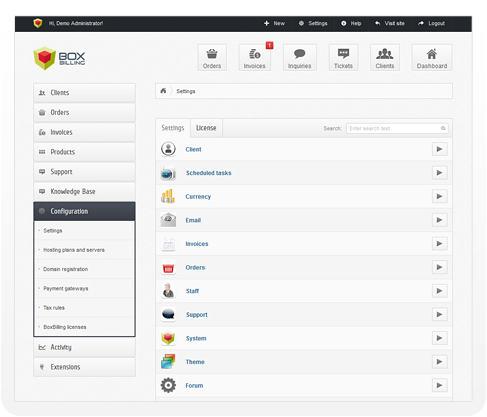Click Visit site in top bar
The height and width of the screenshot is (417, 487).
click(x=390, y=23)
